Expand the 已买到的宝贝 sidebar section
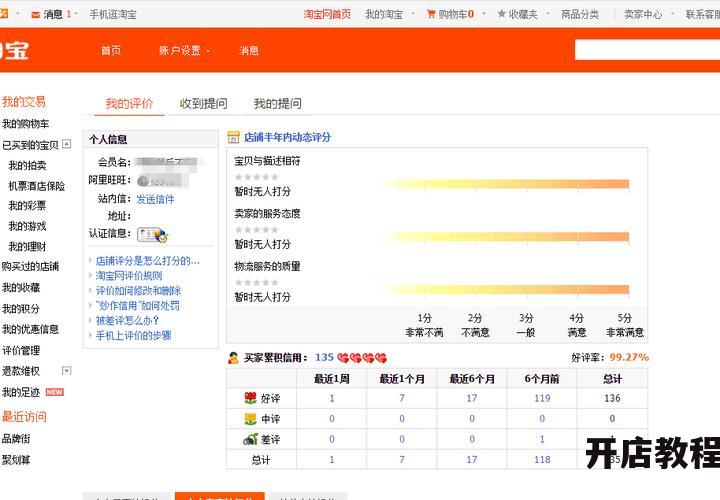 pyautogui.click(x=67, y=144)
